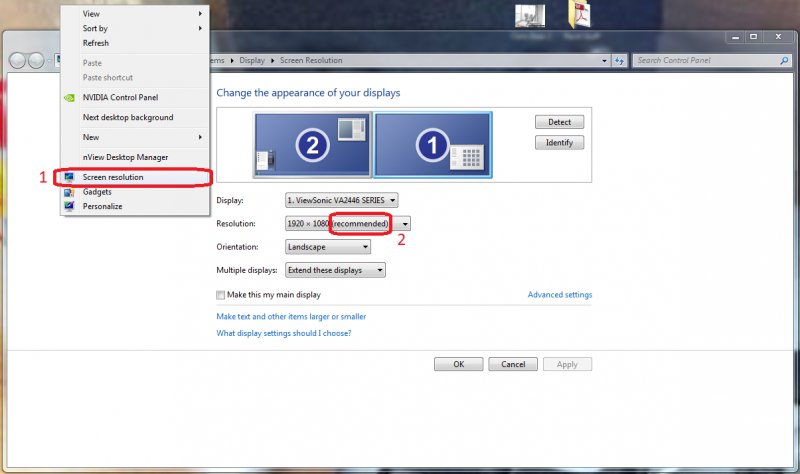The image size is (800, 474).
Task: Click the Apply button
Action: (567, 364)
